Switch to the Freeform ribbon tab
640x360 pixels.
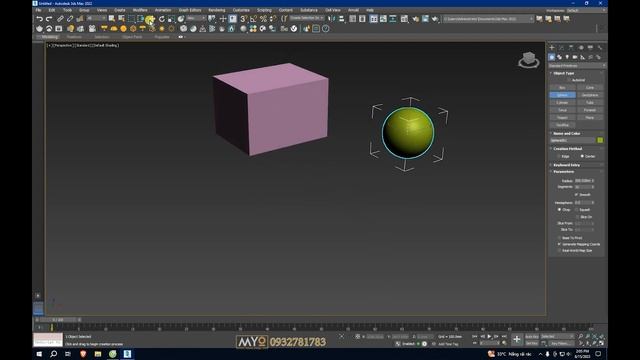pos(74,37)
